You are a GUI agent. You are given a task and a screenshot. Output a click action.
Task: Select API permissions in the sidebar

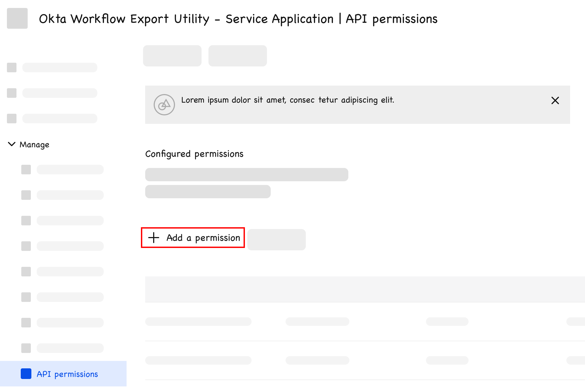coord(67,374)
